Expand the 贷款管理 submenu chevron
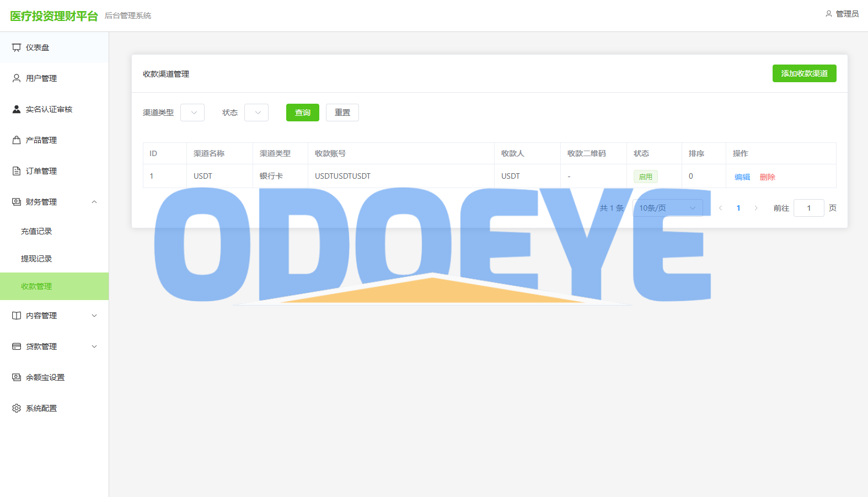The width and height of the screenshot is (868, 497). [x=94, y=346]
